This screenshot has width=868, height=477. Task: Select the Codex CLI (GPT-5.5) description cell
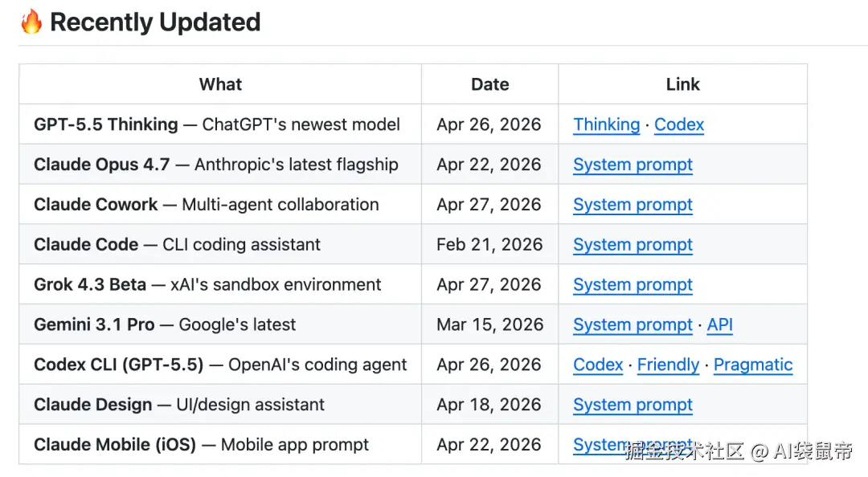tap(220, 364)
